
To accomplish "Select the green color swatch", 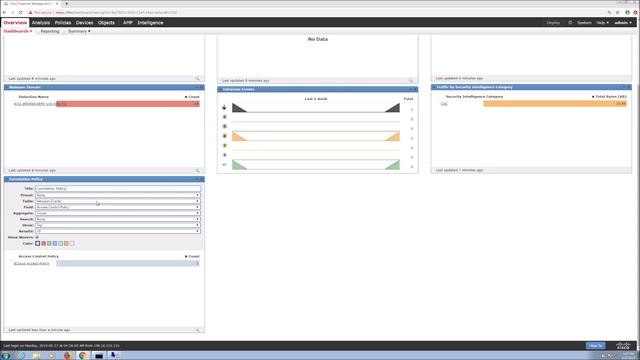I will tap(49, 243).
